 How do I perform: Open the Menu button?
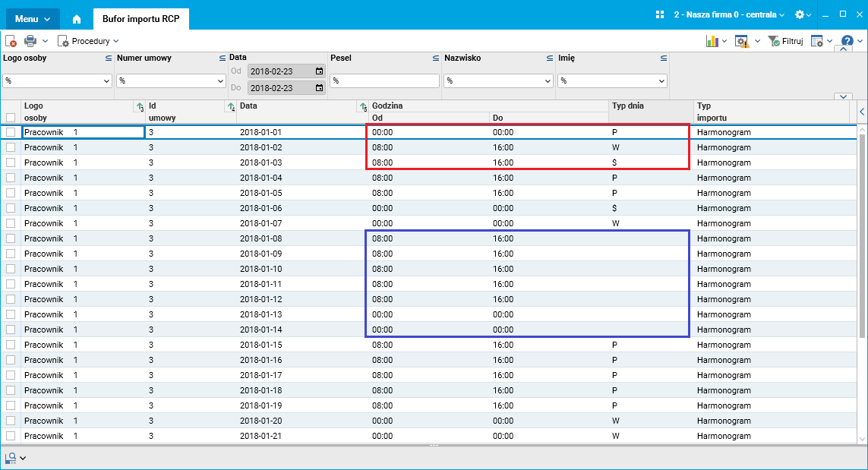[33, 19]
